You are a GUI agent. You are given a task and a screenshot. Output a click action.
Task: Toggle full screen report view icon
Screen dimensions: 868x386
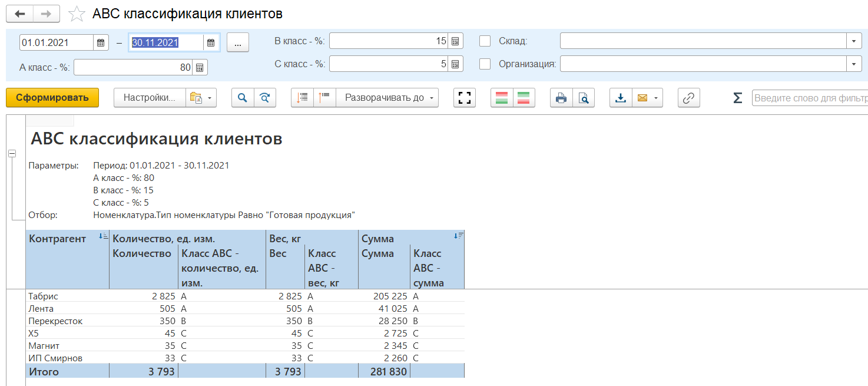[465, 98]
